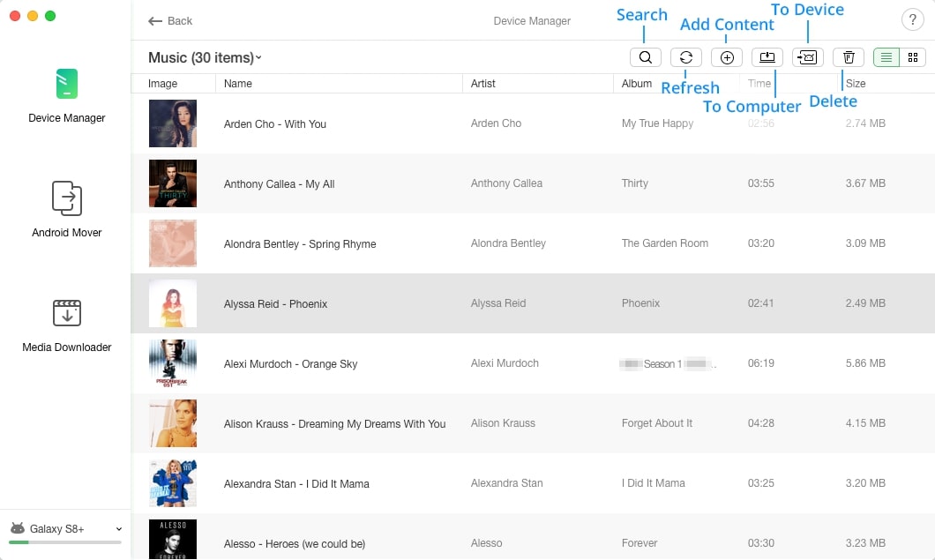Click the To Device transfer icon
935x560 pixels.
[807, 57]
